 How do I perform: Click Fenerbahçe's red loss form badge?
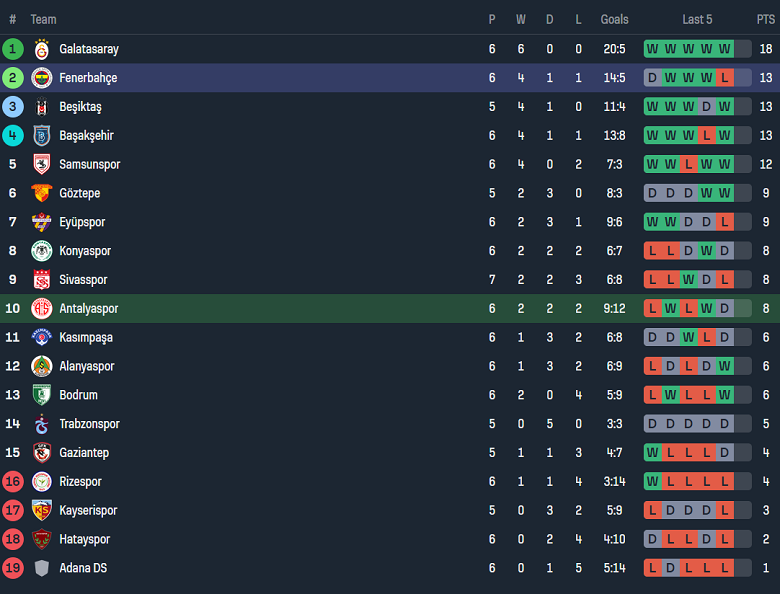(724, 78)
